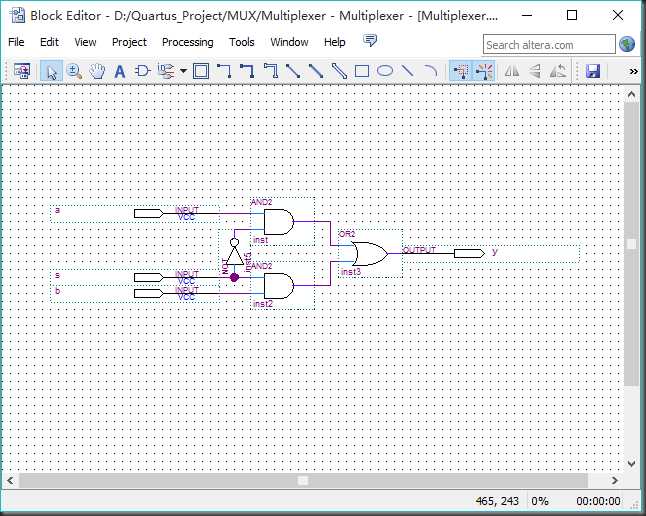Click vertical scrollbar up arrow
The width and height of the screenshot is (646, 516).
(631, 95)
